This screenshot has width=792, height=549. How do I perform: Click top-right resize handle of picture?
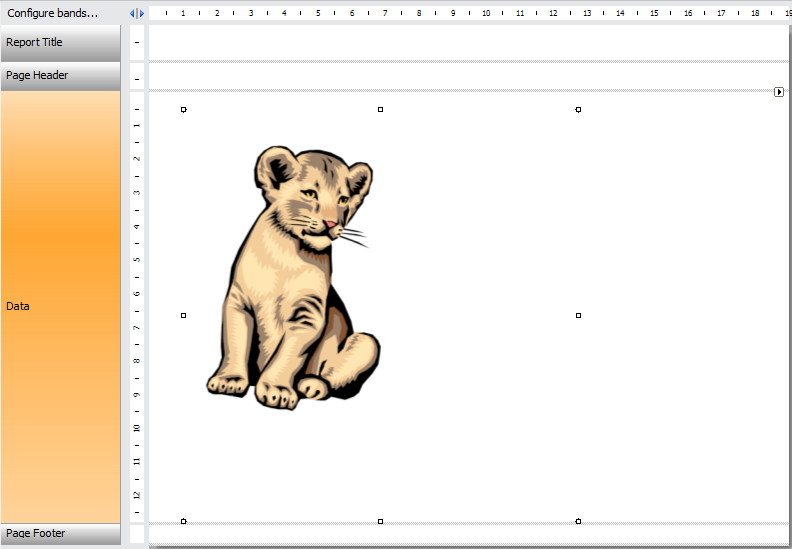coord(578,110)
